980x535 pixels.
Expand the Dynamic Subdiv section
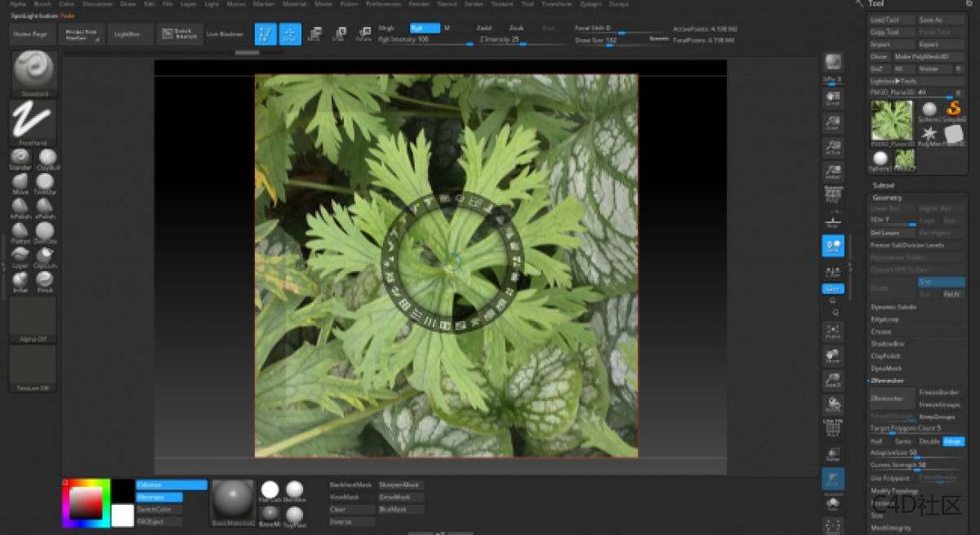click(x=893, y=307)
